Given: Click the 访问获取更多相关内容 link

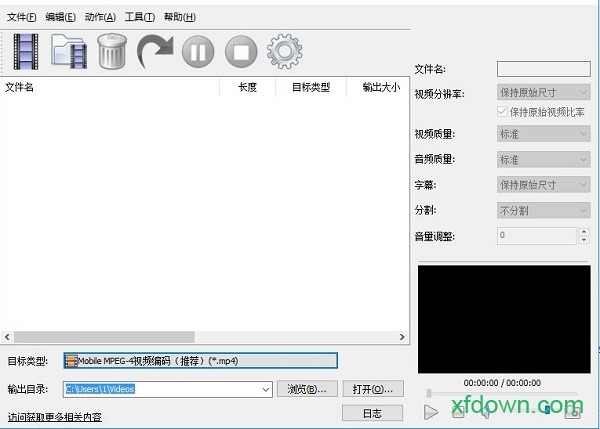Looking at the screenshot, I should click(54, 417).
